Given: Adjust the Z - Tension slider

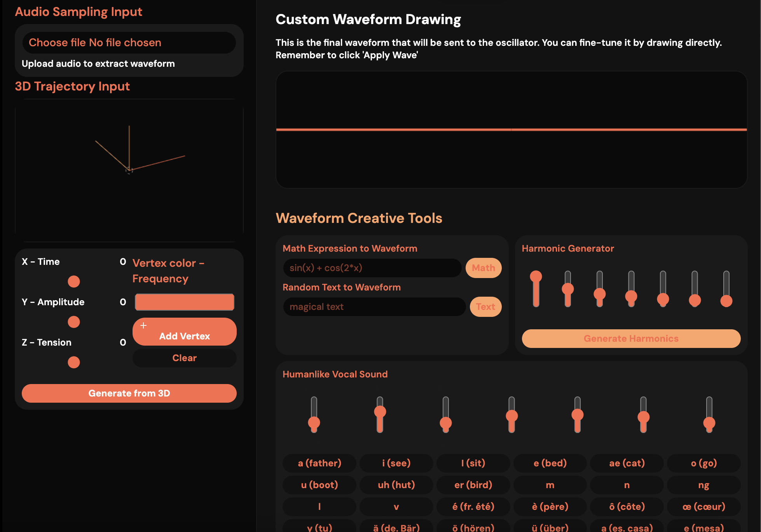Looking at the screenshot, I should coord(73,362).
